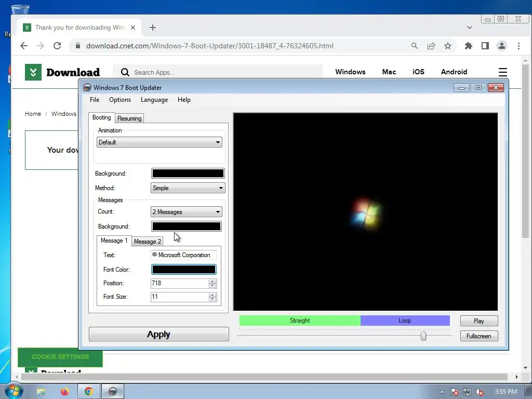The image size is (532, 399).
Task: Click the blue Loop timeline segment
Action: pos(405,321)
